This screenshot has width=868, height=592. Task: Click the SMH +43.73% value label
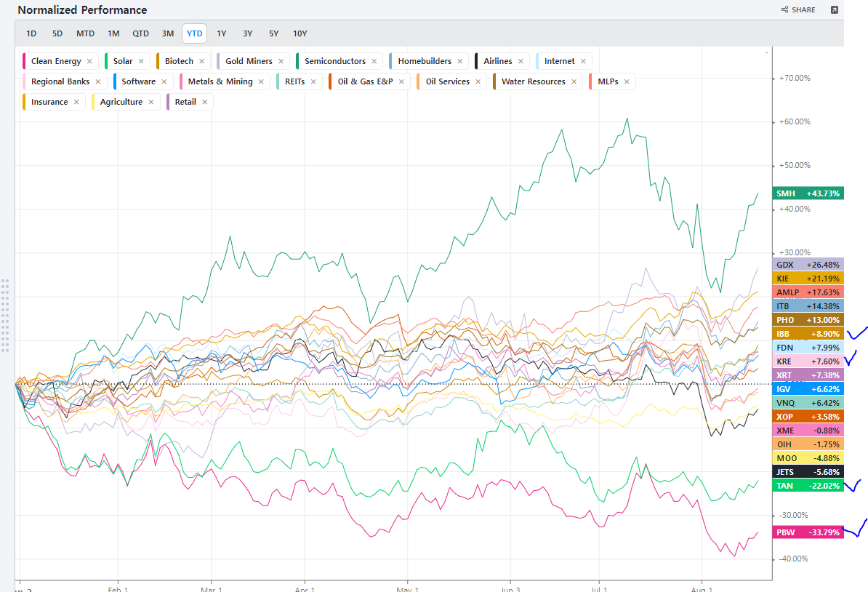tap(808, 193)
